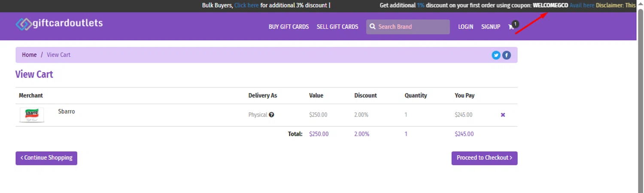
Task: Click the Merchant column header
Action: click(x=31, y=95)
